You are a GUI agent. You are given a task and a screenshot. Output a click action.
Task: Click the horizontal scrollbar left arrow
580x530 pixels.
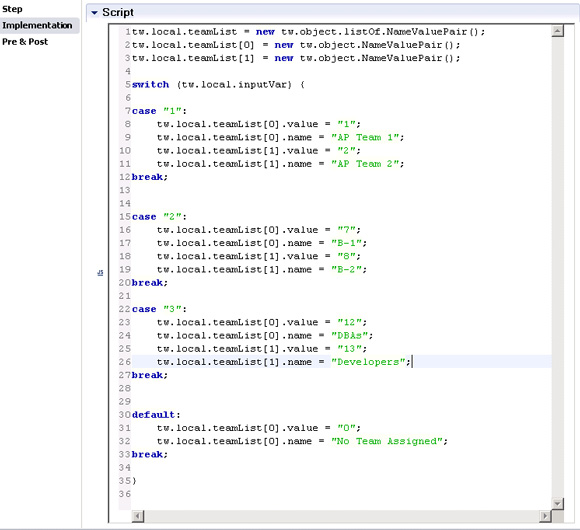(138, 516)
